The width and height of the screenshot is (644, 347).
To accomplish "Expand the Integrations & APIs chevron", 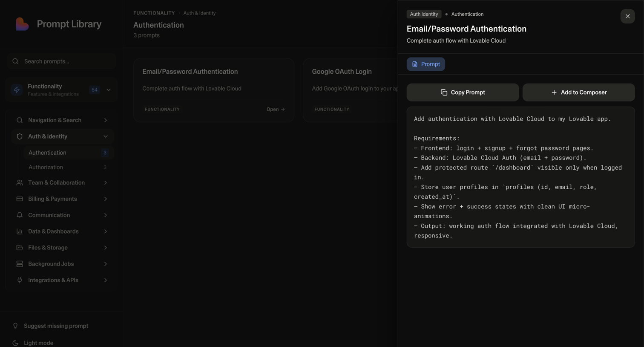I will [106, 280].
